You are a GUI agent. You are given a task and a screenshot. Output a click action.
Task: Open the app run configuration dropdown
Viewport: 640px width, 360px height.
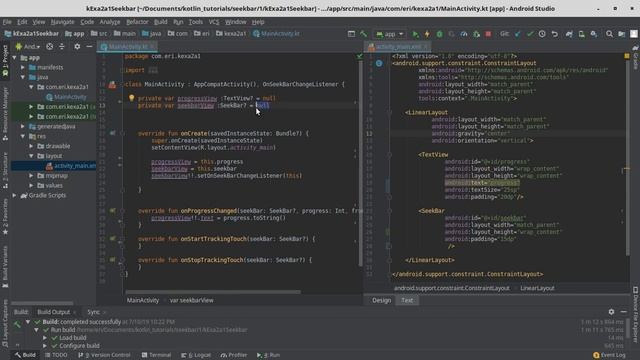tap(390, 34)
